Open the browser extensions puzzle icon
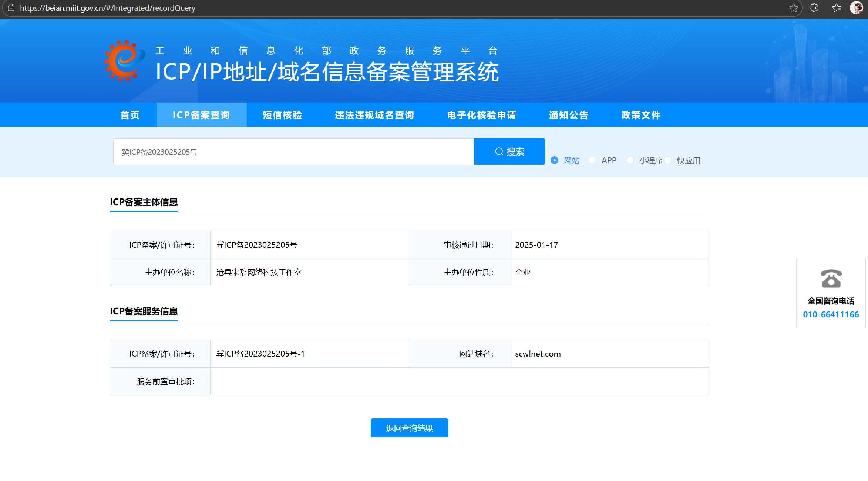Image resolution: width=868 pixels, height=481 pixels. [x=814, y=8]
